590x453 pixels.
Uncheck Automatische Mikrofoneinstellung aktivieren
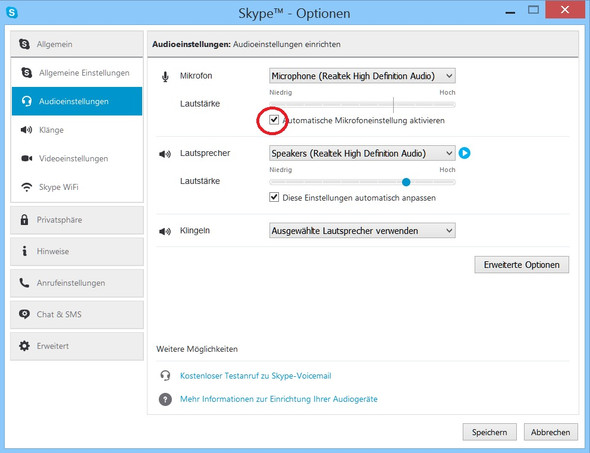tap(274, 120)
